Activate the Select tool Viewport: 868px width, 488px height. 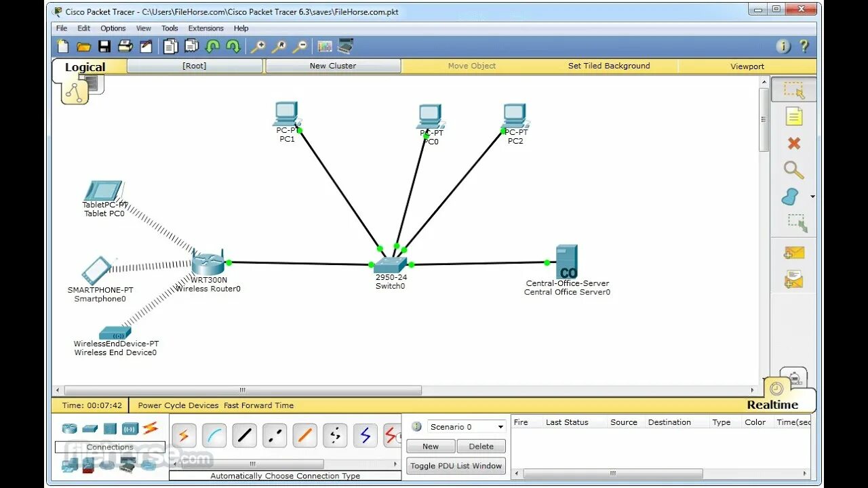pos(793,89)
